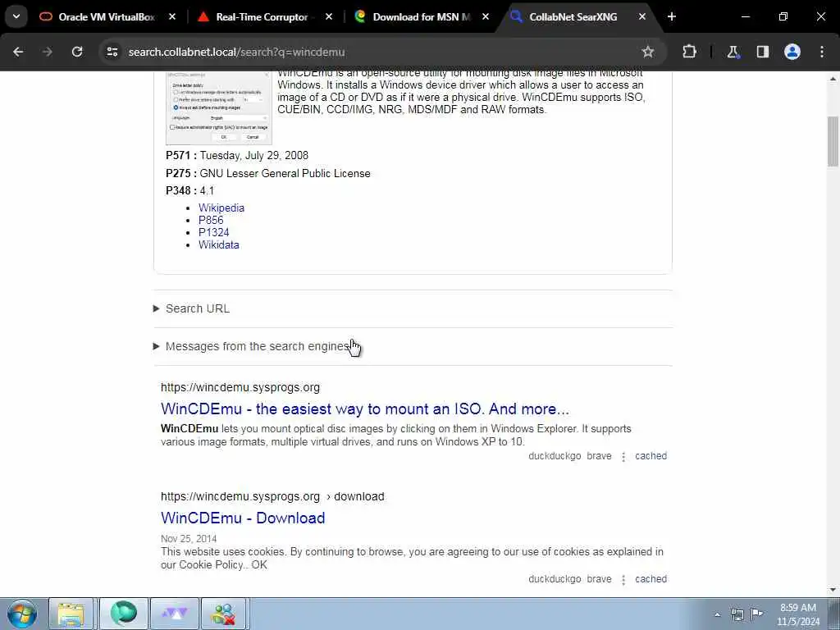Open the profile avatar menu
This screenshot has height=630, width=840.
point(792,52)
